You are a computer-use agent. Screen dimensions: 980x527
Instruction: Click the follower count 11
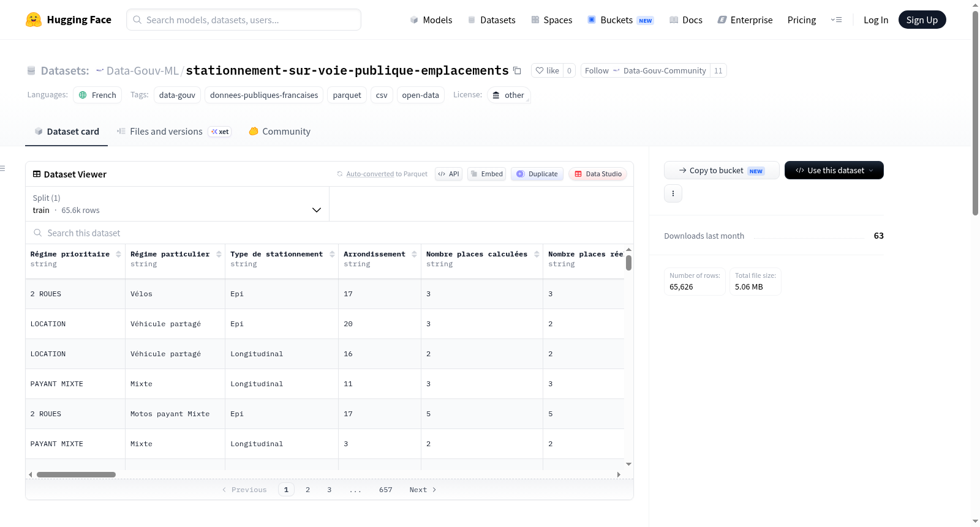(x=718, y=70)
